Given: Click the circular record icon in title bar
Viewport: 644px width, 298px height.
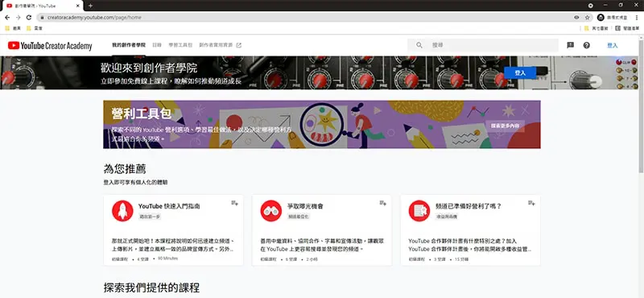Looking at the screenshot, I should click(590, 6).
